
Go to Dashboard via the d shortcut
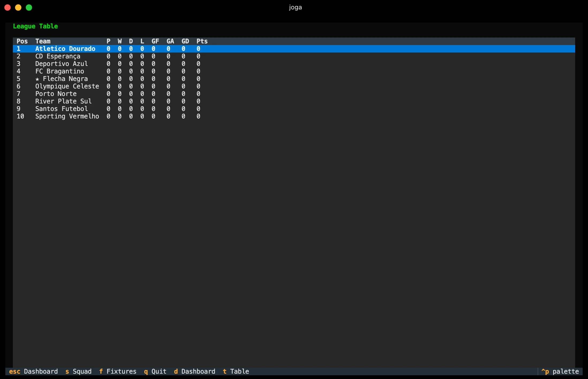tap(195, 371)
